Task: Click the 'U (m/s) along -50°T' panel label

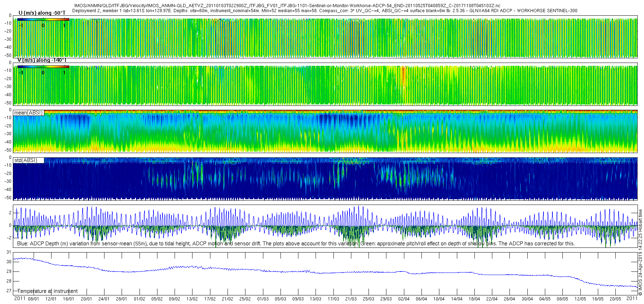Action: [42, 13]
